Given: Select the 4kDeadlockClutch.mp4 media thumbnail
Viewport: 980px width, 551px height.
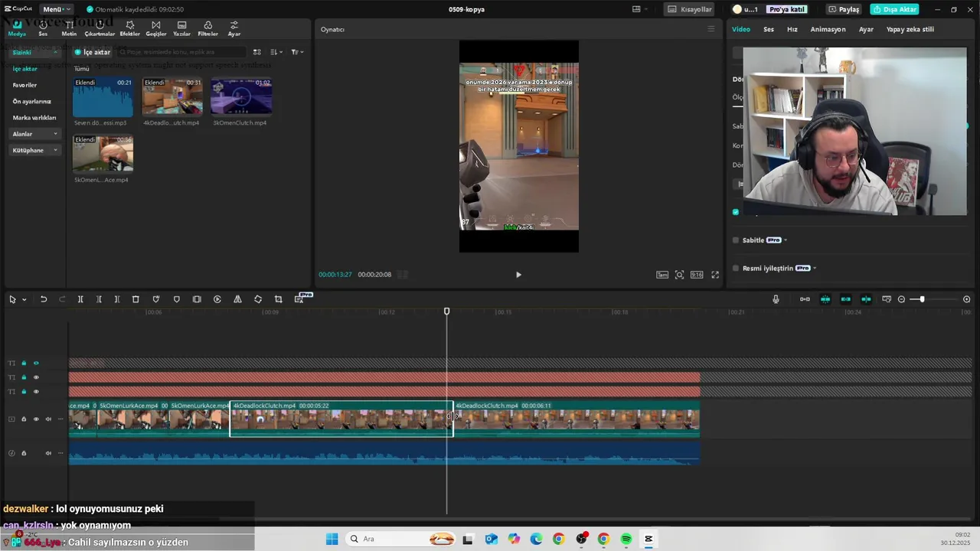Looking at the screenshot, I should (171, 97).
